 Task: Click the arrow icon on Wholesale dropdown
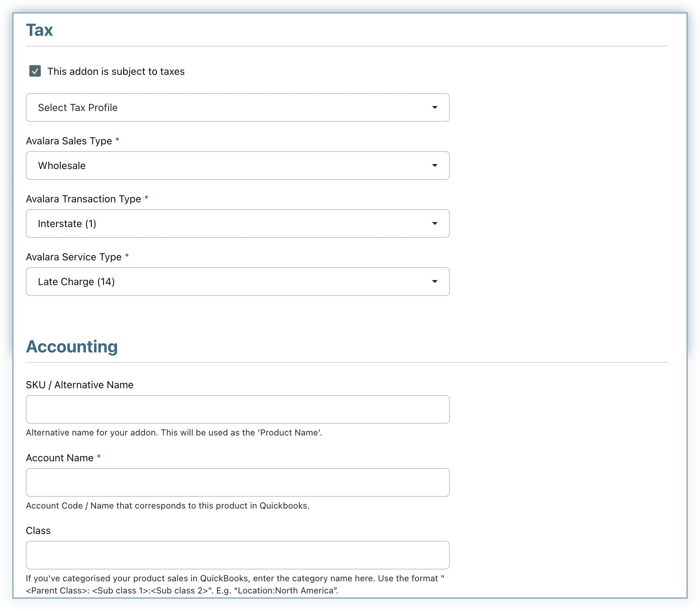tap(434, 165)
